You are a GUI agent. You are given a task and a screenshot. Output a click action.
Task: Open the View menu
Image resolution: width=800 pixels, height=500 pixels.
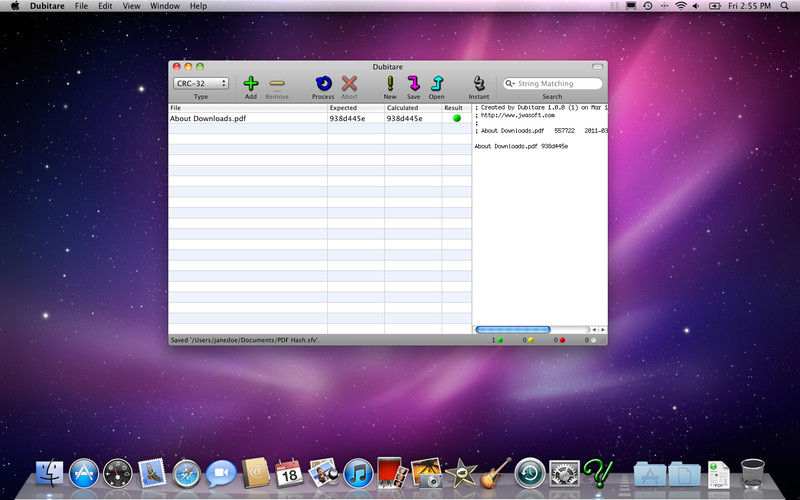pyautogui.click(x=131, y=6)
